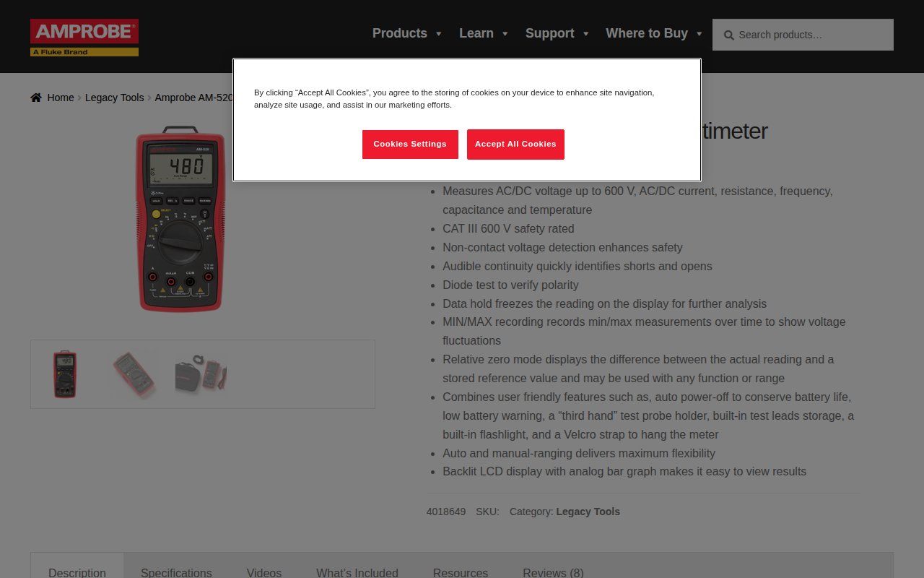Switch to What's Included tab

[x=357, y=572]
